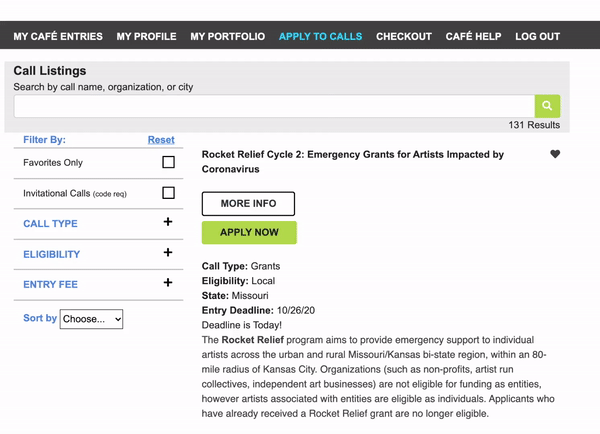The image size is (600, 434).
Task: Go to My Café Entries
Action: coord(58,36)
